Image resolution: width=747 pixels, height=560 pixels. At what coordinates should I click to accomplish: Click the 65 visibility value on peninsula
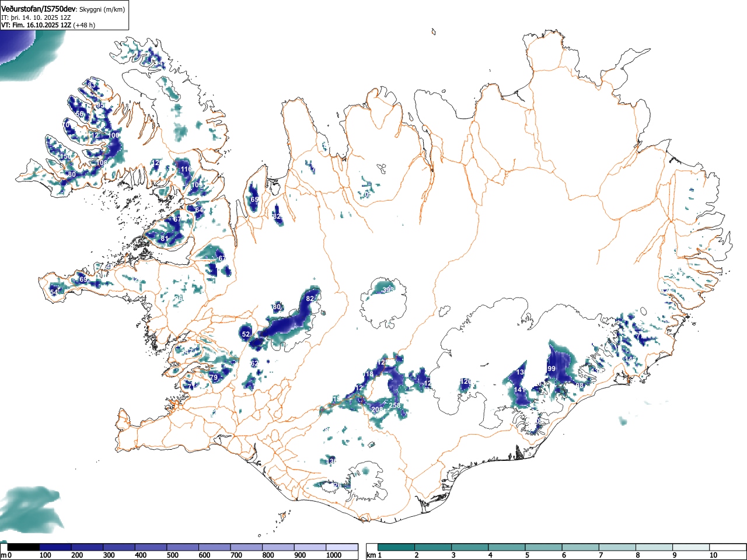coord(254,199)
